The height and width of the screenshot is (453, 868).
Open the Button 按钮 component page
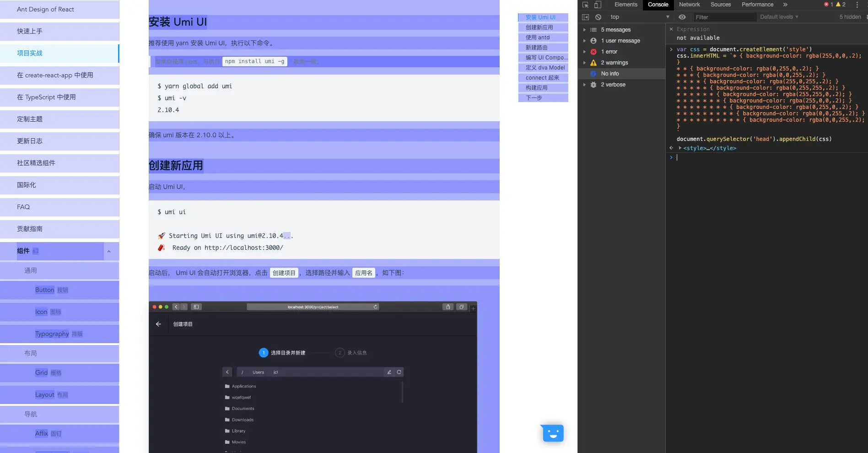click(59, 290)
